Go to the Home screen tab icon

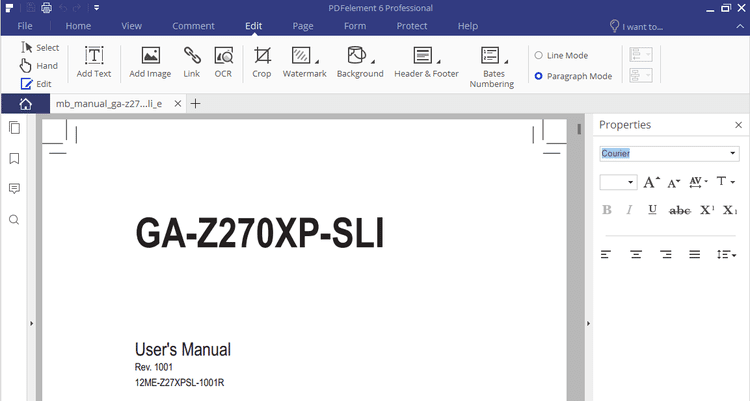pyautogui.click(x=25, y=104)
